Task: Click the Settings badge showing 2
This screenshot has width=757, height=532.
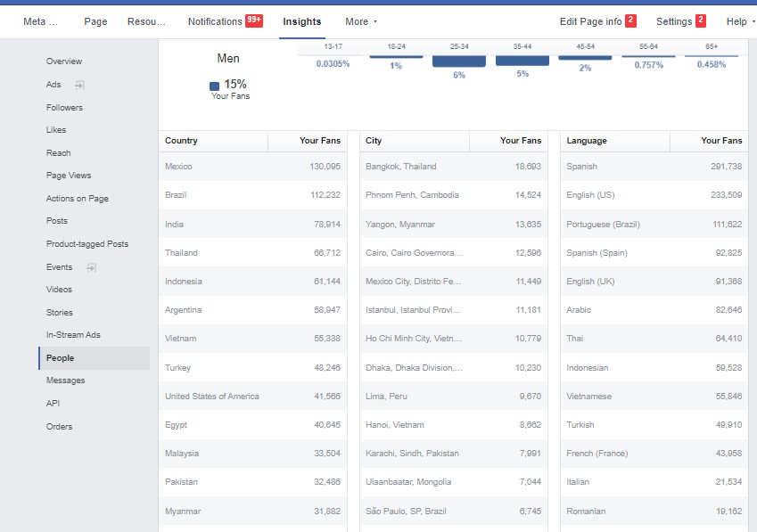Action: pos(701,20)
